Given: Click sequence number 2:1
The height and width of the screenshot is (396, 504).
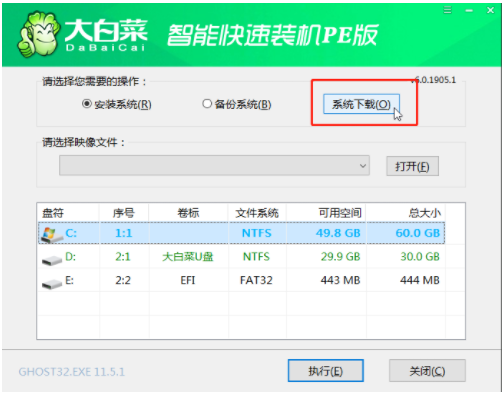Looking at the screenshot, I should [123, 257].
